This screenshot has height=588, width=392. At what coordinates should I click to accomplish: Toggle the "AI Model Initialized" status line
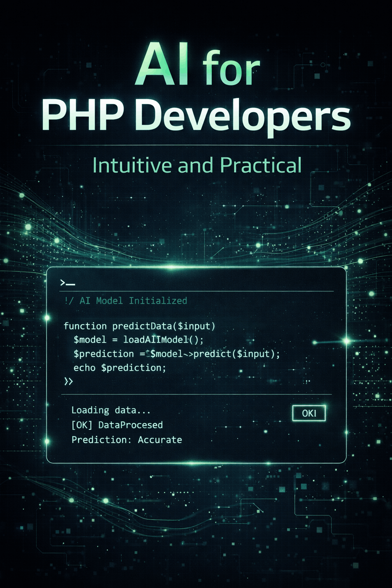[x=126, y=301]
